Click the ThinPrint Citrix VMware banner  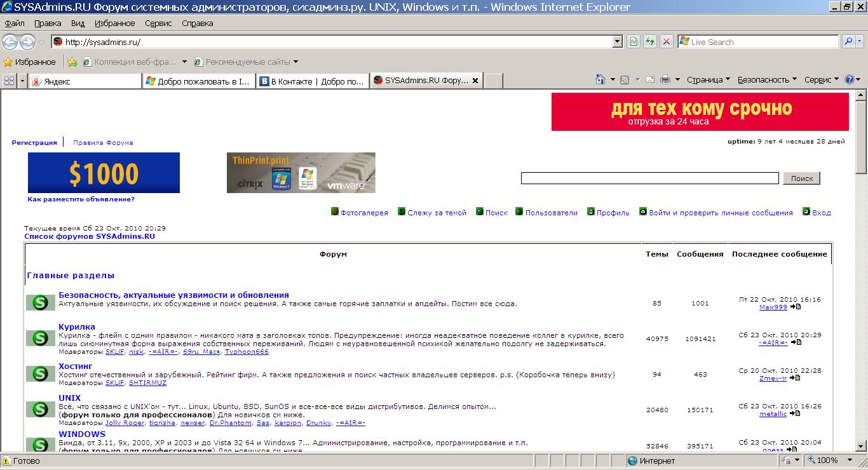(x=301, y=173)
